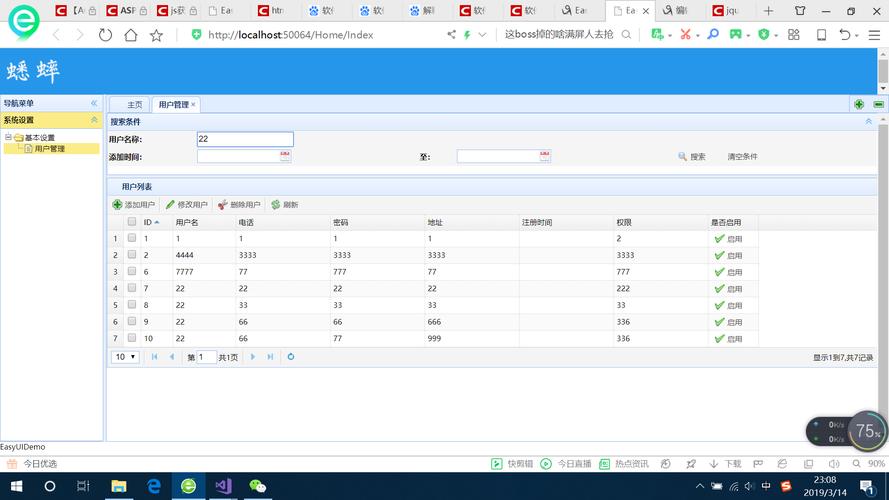Open the page size dropdown showing 10
The height and width of the screenshot is (500, 889).
(126, 357)
